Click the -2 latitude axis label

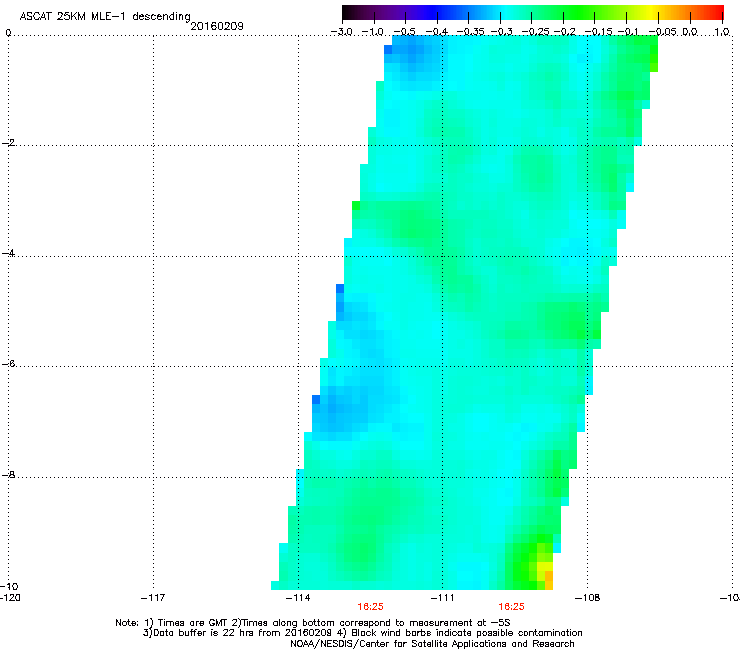click(8, 143)
